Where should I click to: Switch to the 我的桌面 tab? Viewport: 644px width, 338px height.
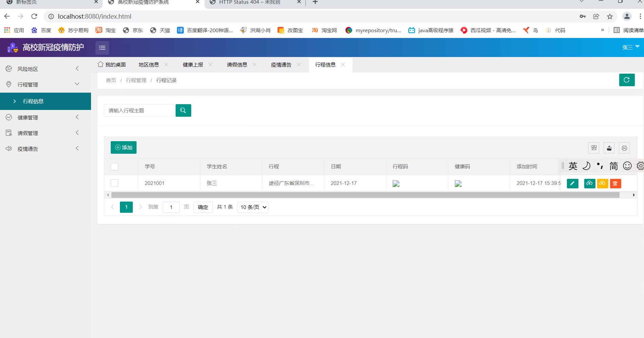coord(112,64)
